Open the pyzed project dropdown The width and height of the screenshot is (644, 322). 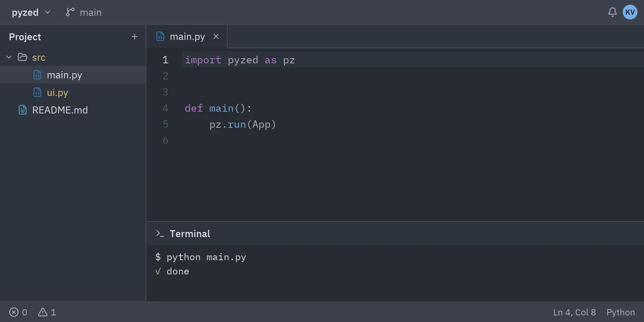(x=31, y=12)
